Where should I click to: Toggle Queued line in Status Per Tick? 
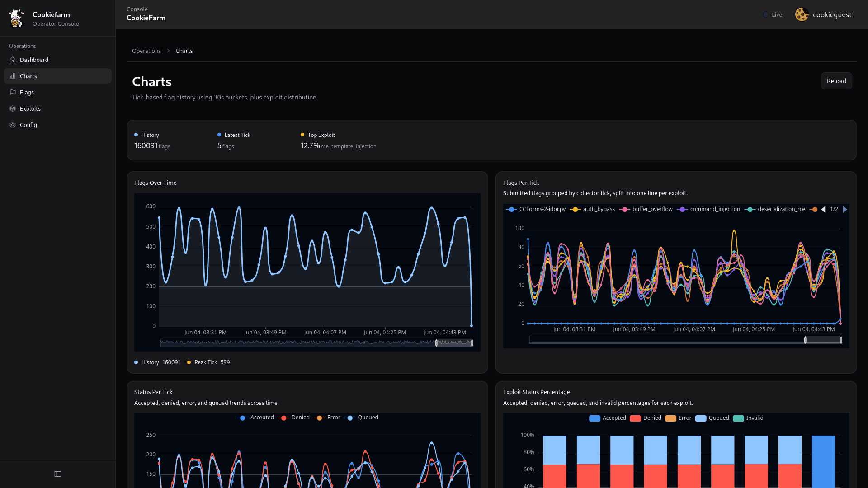click(361, 418)
